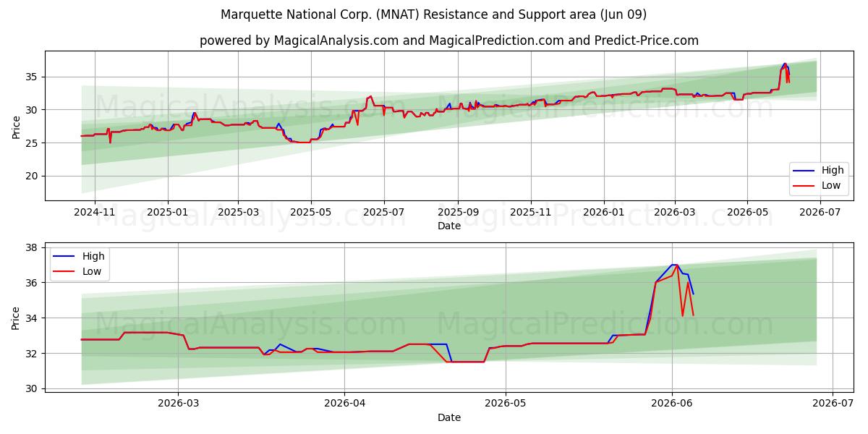Click the '20' price tick on top chart
868x434 pixels.
(33, 176)
